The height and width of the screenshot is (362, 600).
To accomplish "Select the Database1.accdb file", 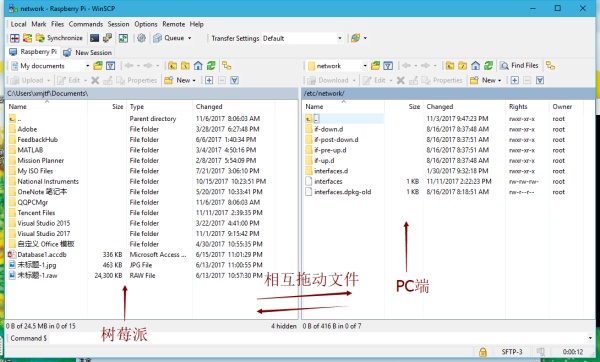I will tap(42, 254).
